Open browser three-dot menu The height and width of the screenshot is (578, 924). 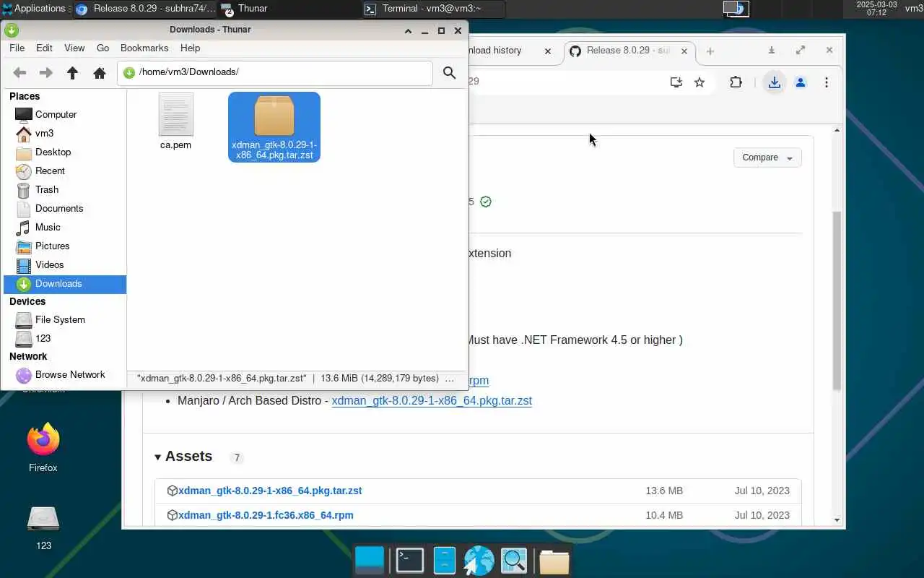click(827, 82)
